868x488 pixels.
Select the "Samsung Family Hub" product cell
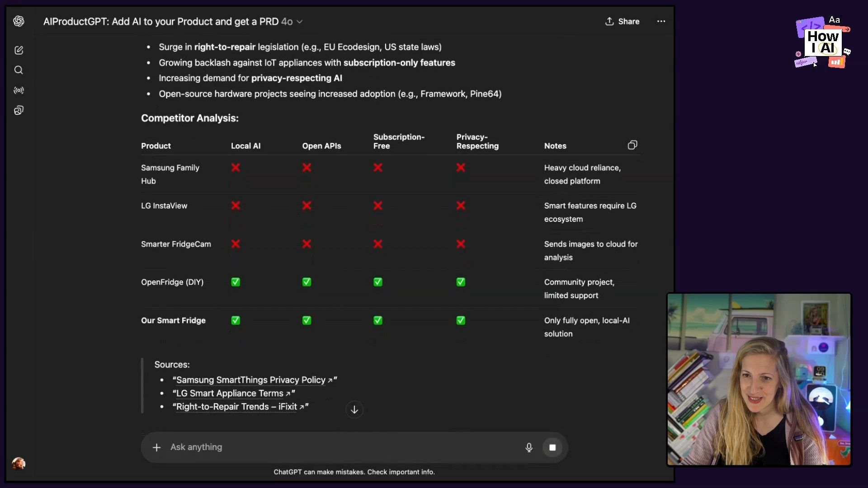[x=170, y=174]
